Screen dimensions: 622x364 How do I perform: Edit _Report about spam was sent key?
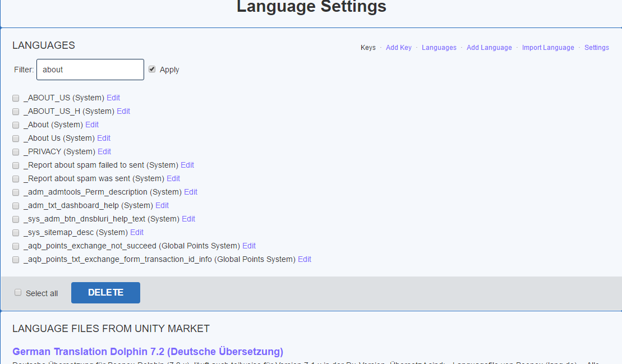[x=173, y=178]
